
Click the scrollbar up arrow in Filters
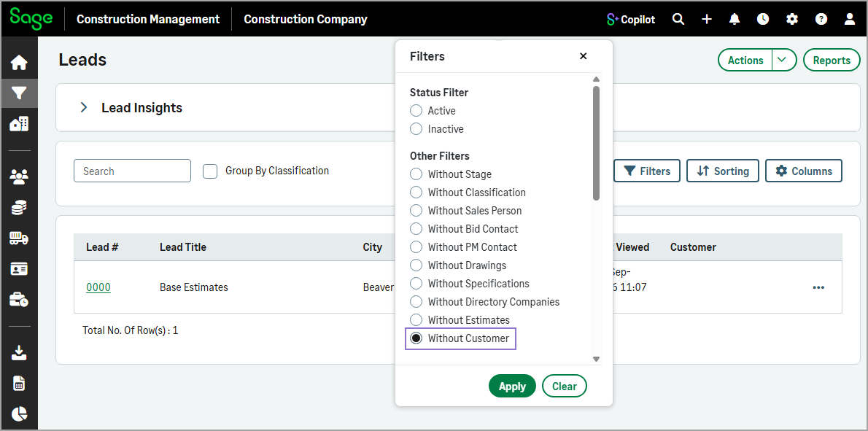pyautogui.click(x=596, y=79)
